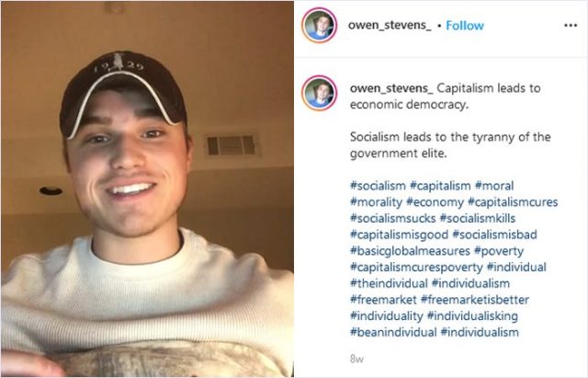The height and width of the screenshot is (378, 588).
Task: Follow owen_stevens_
Action: [x=465, y=26]
